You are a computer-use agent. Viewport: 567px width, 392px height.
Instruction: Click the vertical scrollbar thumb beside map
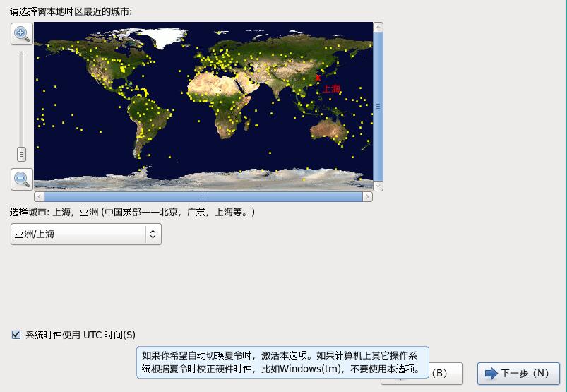coord(378,107)
